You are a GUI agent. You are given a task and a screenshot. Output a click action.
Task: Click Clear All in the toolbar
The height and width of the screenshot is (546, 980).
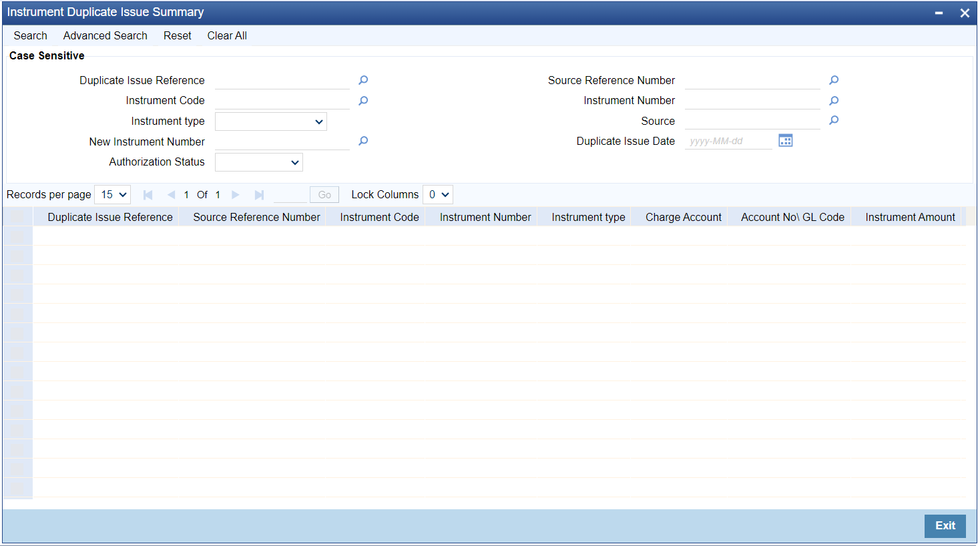click(x=227, y=36)
